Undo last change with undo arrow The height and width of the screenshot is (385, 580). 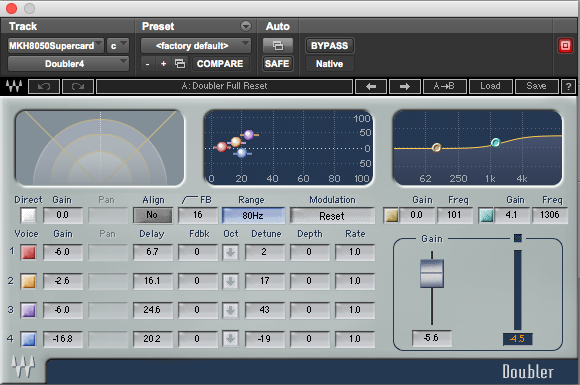pyautogui.click(x=44, y=87)
